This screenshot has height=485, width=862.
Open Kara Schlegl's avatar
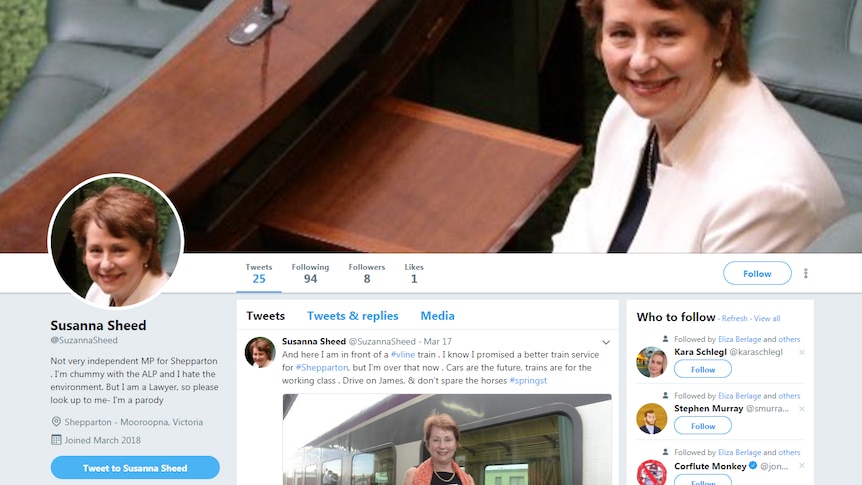click(x=651, y=362)
